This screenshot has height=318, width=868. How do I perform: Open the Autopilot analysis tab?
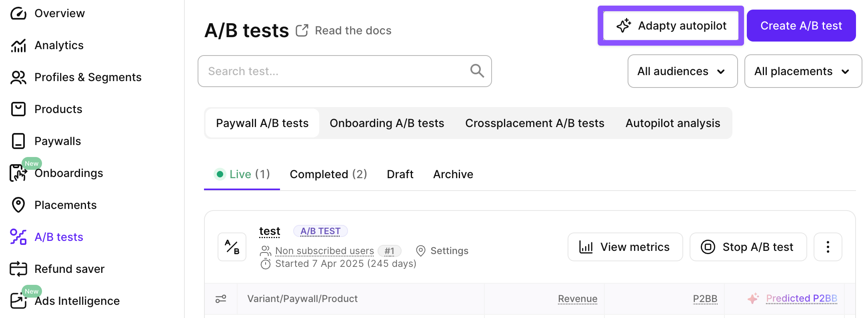pyautogui.click(x=672, y=123)
